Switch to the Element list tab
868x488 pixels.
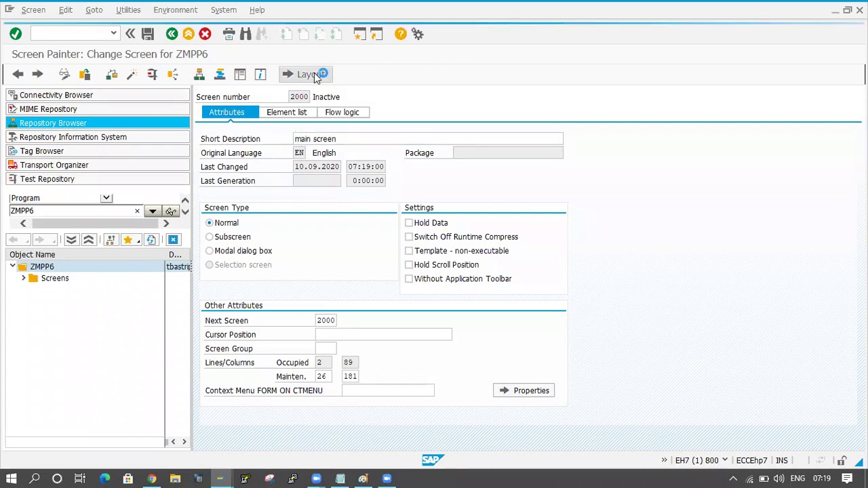[287, 113]
